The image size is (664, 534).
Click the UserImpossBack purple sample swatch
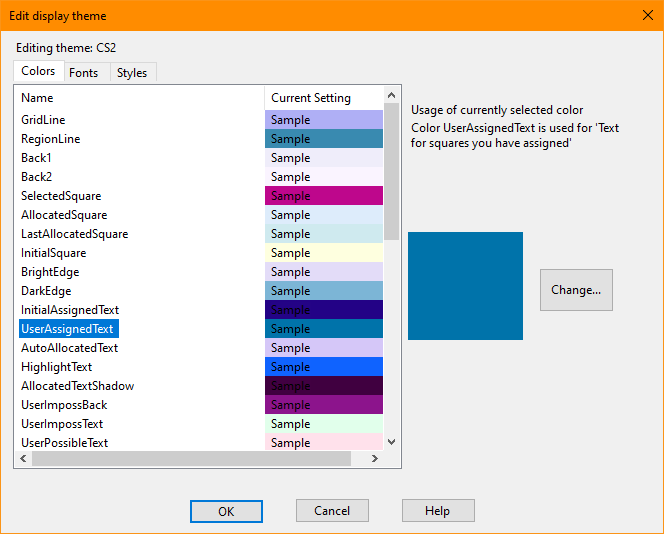point(324,405)
